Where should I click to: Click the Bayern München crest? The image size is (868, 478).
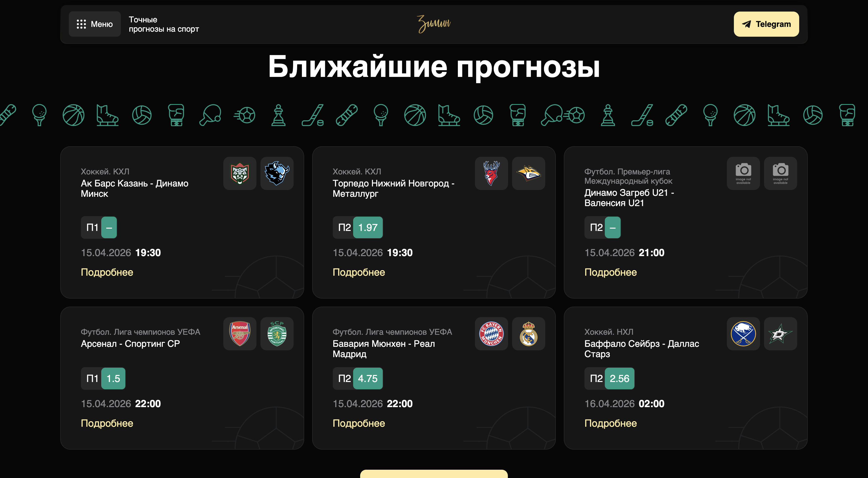(x=491, y=334)
